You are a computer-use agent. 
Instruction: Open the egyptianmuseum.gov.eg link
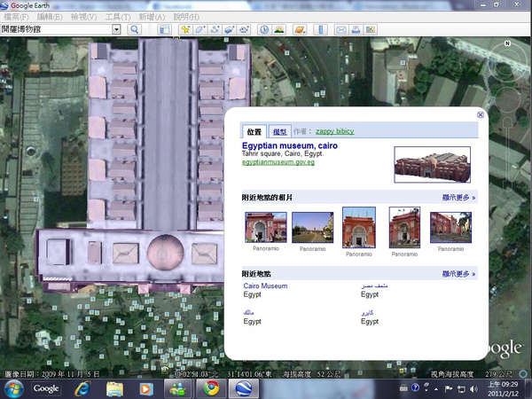click(x=278, y=162)
